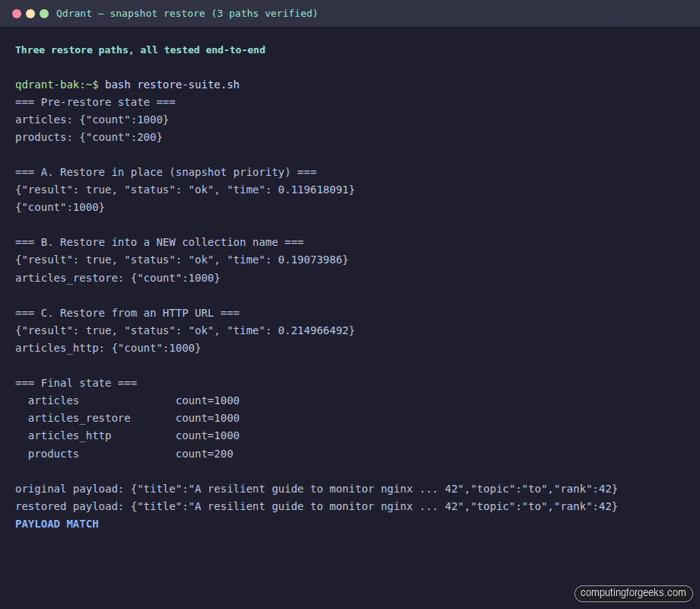Select 'articles_http: {"count":1000}' line
This screenshot has height=609, width=700.
[x=108, y=348]
